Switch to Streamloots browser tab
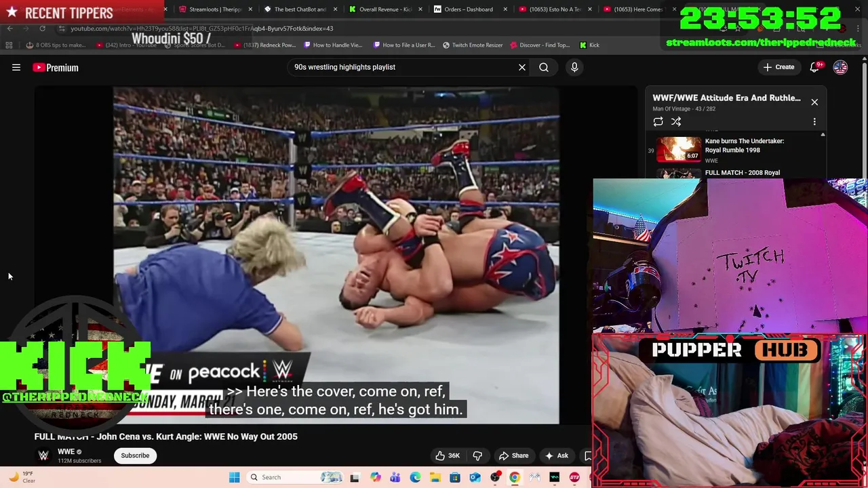 (x=215, y=9)
